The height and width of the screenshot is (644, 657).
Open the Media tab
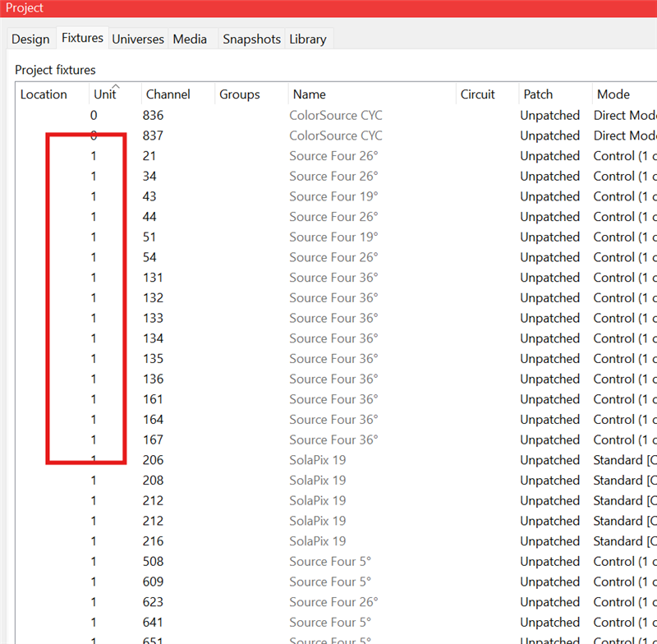tap(190, 39)
